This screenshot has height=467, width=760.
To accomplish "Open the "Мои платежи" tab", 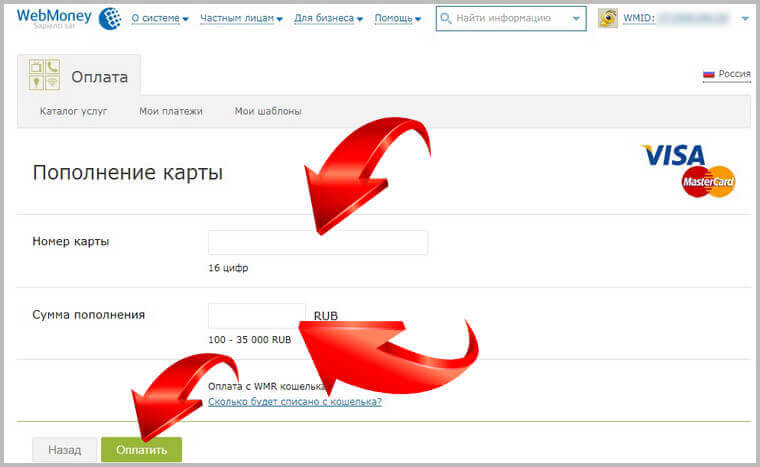I will tap(171, 111).
